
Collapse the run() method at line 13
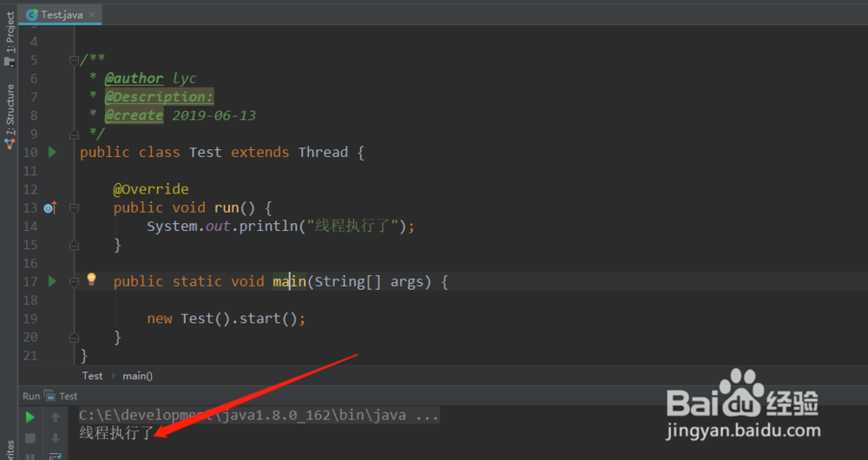(74, 207)
